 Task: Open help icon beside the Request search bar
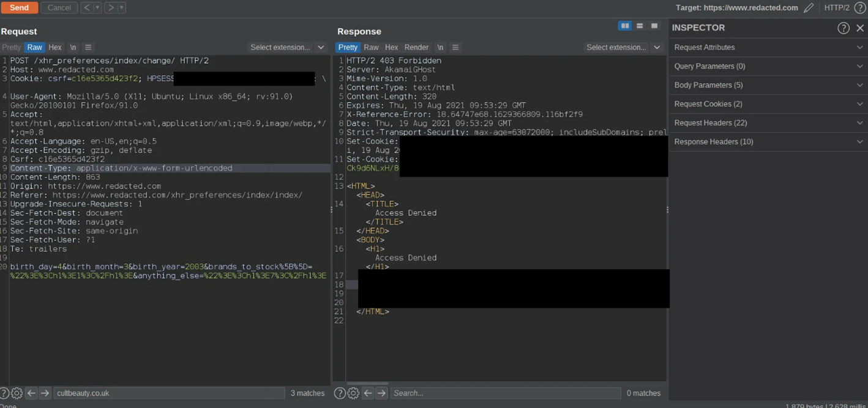(x=4, y=393)
